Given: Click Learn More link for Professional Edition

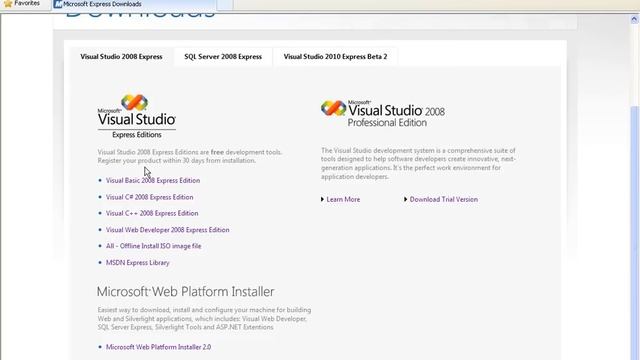Looking at the screenshot, I should coord(343,200).
